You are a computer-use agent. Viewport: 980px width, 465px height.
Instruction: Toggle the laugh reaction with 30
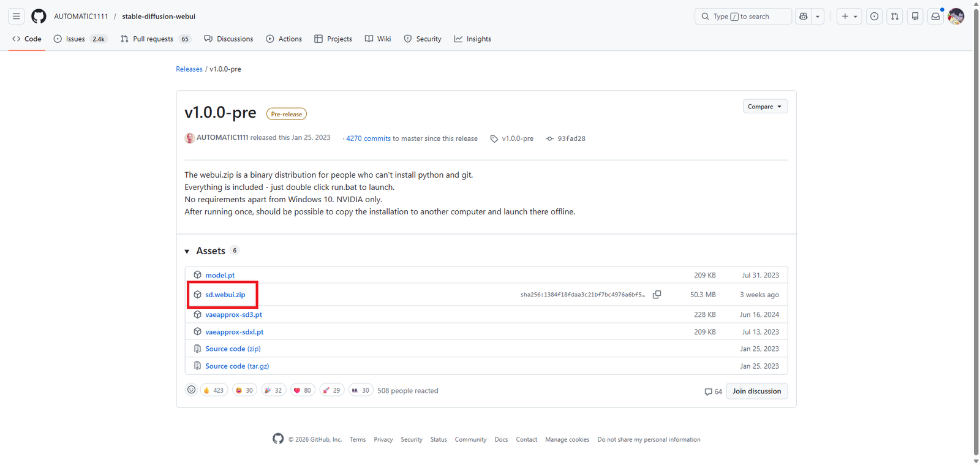[x=244, y=390]
